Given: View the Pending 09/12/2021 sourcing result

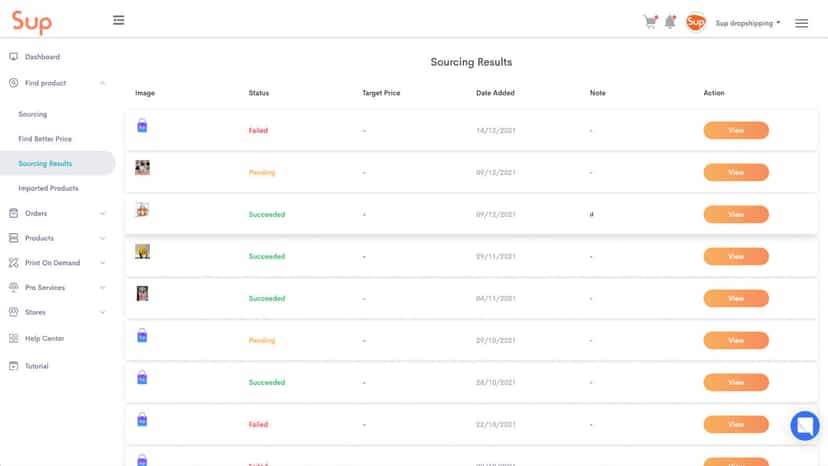Looking at the screenshot, I should tap(736, 172).
